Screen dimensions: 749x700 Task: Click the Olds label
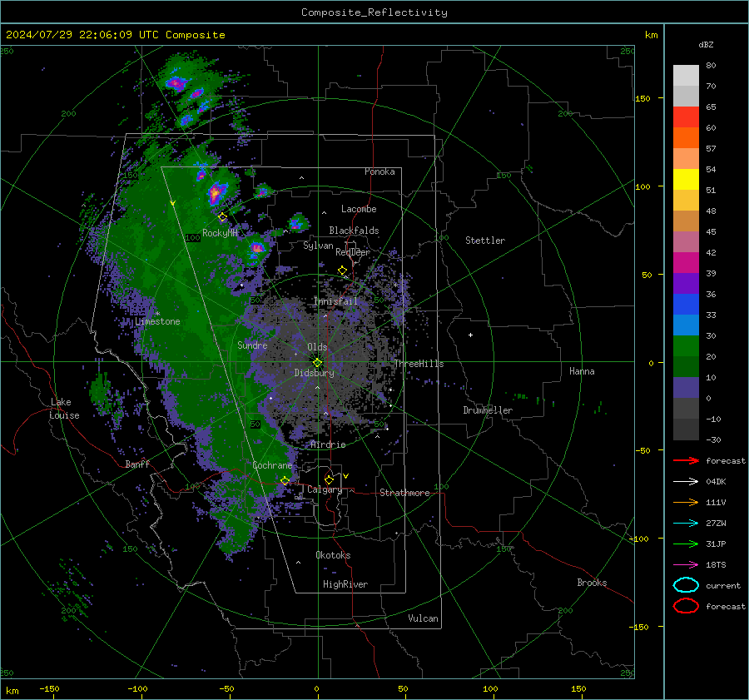click(x=317, y=347)
